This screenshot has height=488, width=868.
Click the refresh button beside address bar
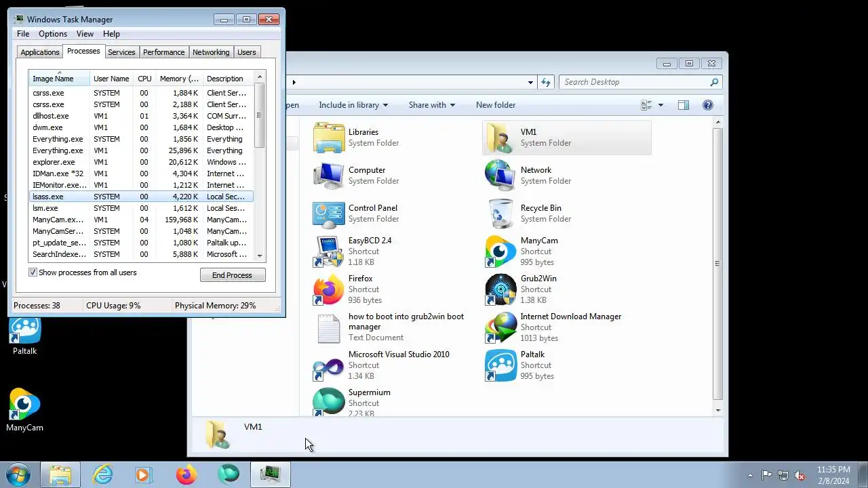coord(546,82)
